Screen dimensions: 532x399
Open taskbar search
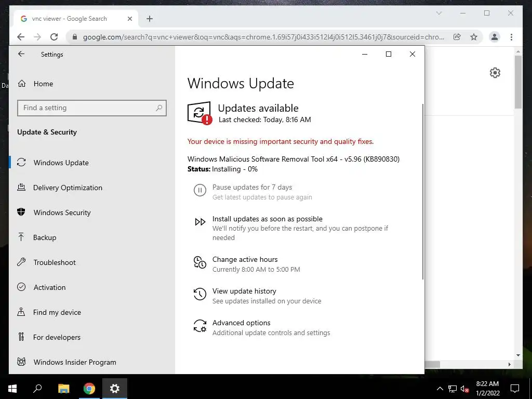pyautogui.click(x=37, y=389)
